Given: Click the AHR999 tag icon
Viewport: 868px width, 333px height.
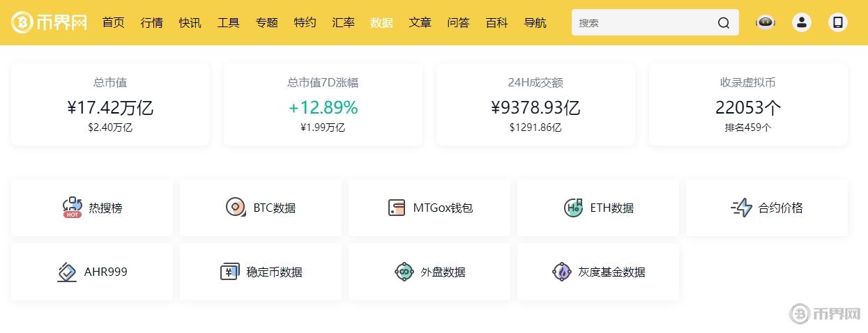Looking at the screenshot, I should point(67,272).
